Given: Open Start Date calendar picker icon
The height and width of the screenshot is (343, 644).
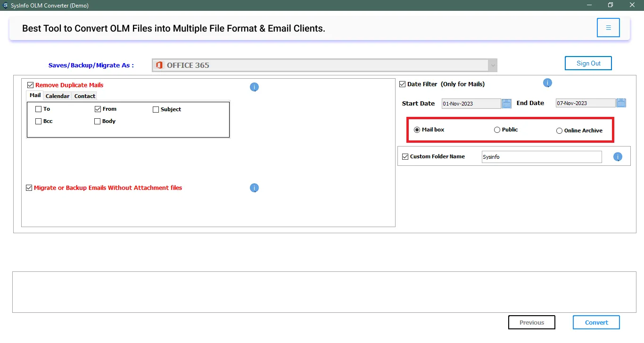Looking at the screenshot, I should tap(506, 103).
